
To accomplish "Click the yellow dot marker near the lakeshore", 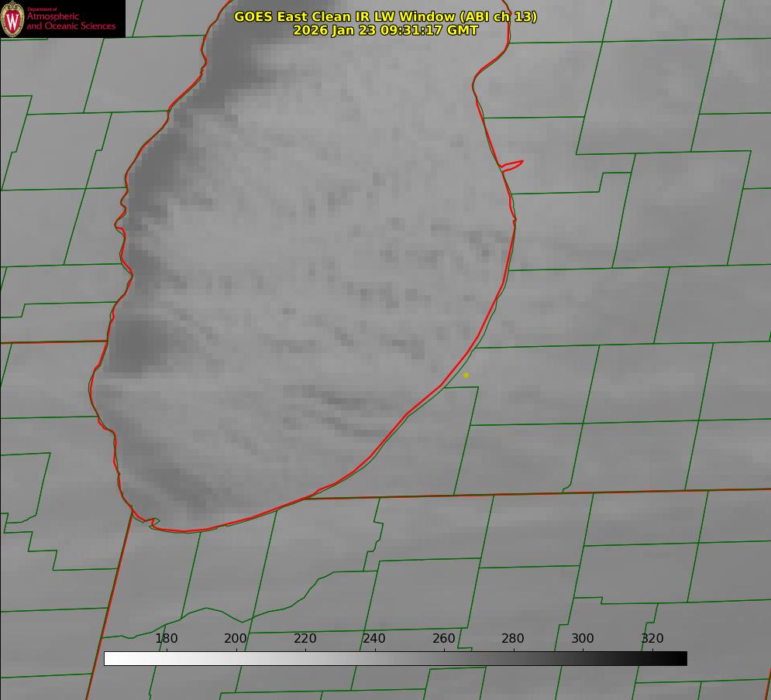I will (x=466, y=375).
